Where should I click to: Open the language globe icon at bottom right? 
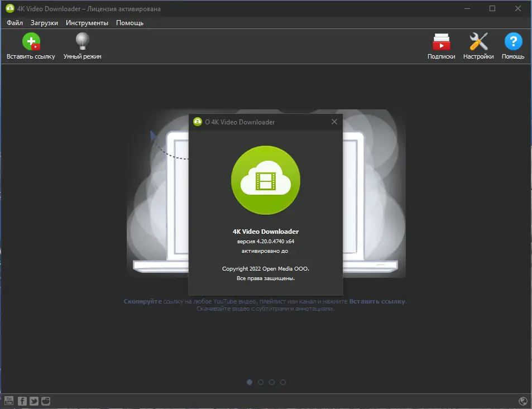click(x=523, y=400)
